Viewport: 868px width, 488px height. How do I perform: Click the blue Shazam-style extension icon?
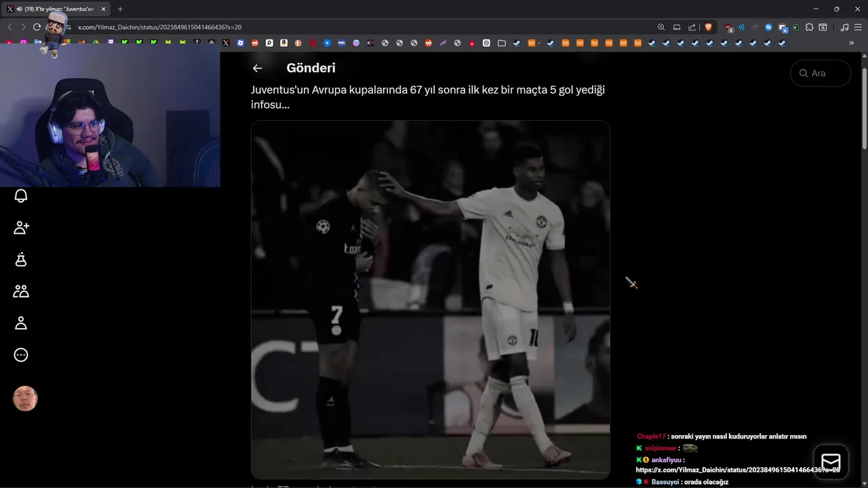(x=768, y=27)
